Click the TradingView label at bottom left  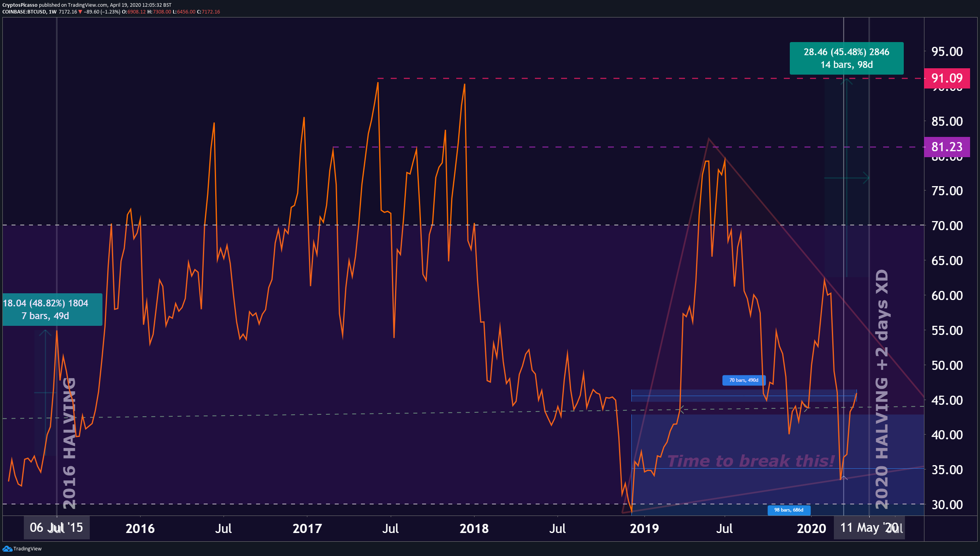click(27, 549)
